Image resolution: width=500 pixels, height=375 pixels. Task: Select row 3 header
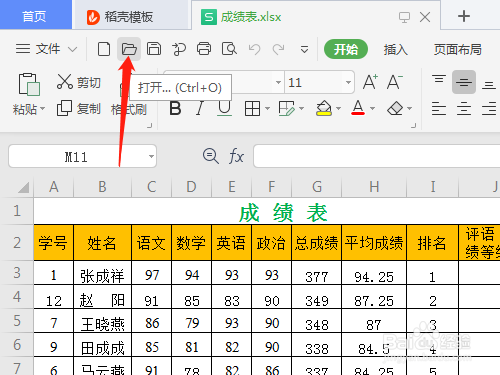click(x=17, y=273)
